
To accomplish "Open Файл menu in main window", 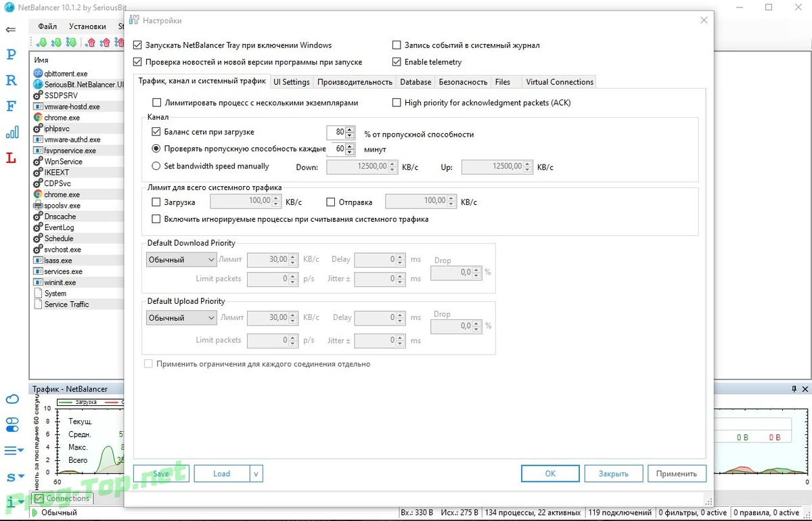I will 47,26.
